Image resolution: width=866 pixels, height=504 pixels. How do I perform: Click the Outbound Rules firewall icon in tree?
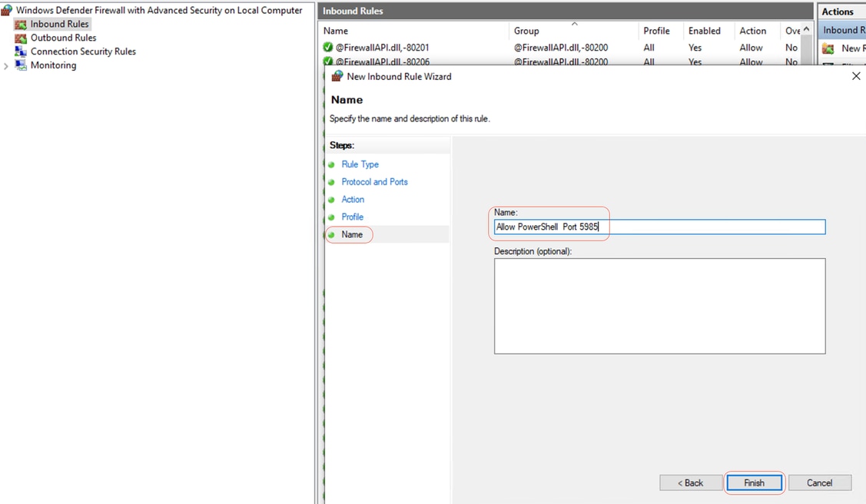click(21, 38)
